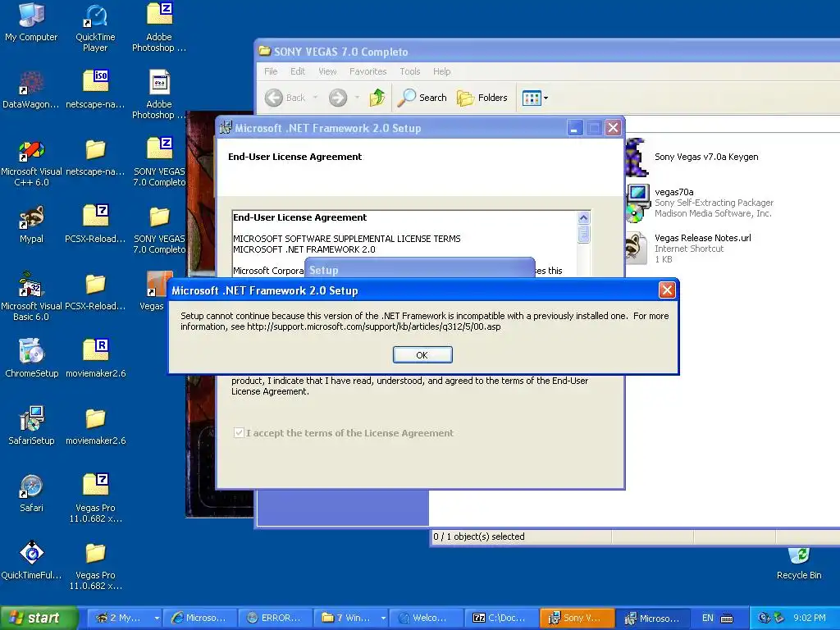The width and height of the screenshot is (840, 630).
Task: Select the PCSX-Reload folder on desktop
Action: click(95, 292)
